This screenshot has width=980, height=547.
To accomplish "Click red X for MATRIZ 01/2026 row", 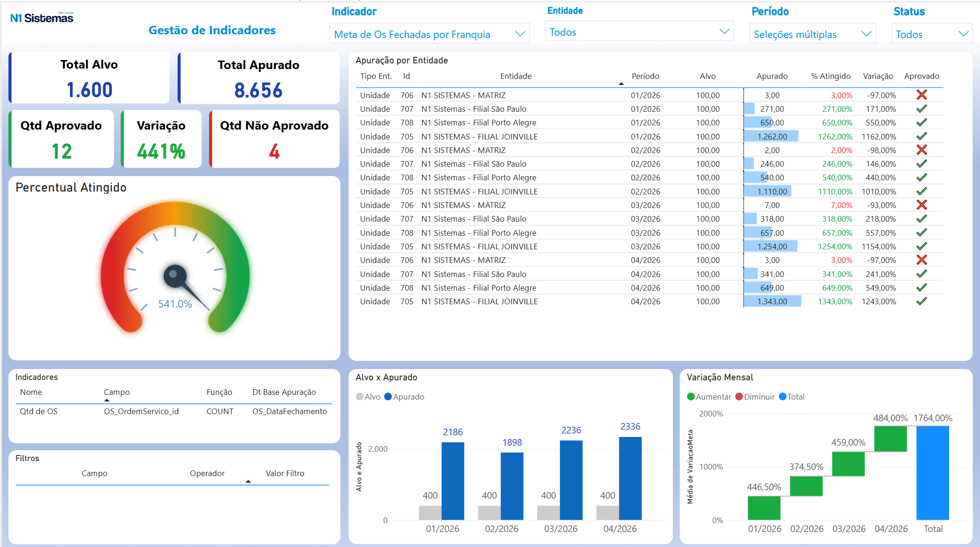I will click(921, 95).
